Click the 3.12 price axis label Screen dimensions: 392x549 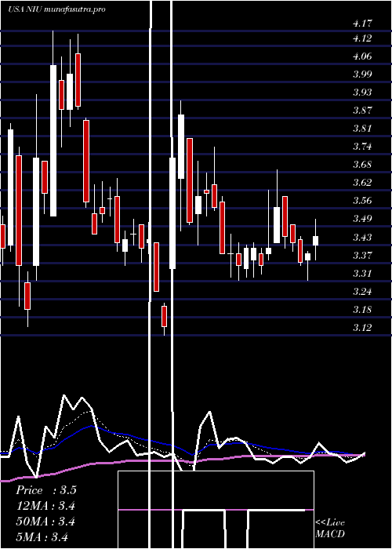tap(362, 327)
